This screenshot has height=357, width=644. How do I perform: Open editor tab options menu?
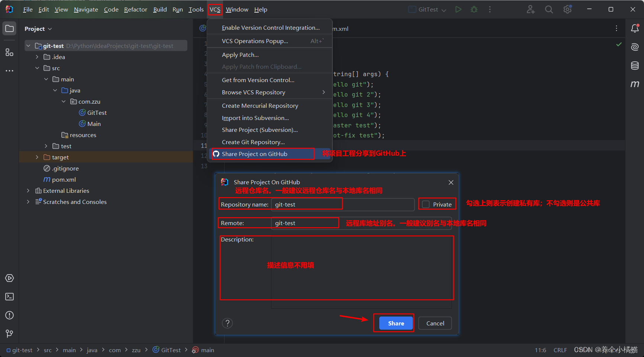[616, 28]
